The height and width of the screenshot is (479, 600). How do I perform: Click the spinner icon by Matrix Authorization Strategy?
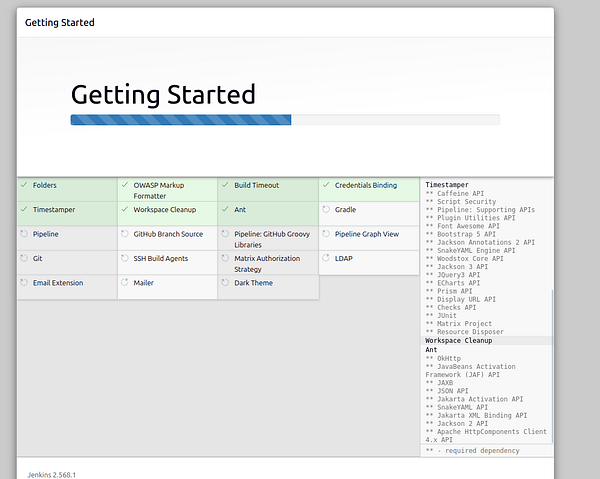coord(225,258)
